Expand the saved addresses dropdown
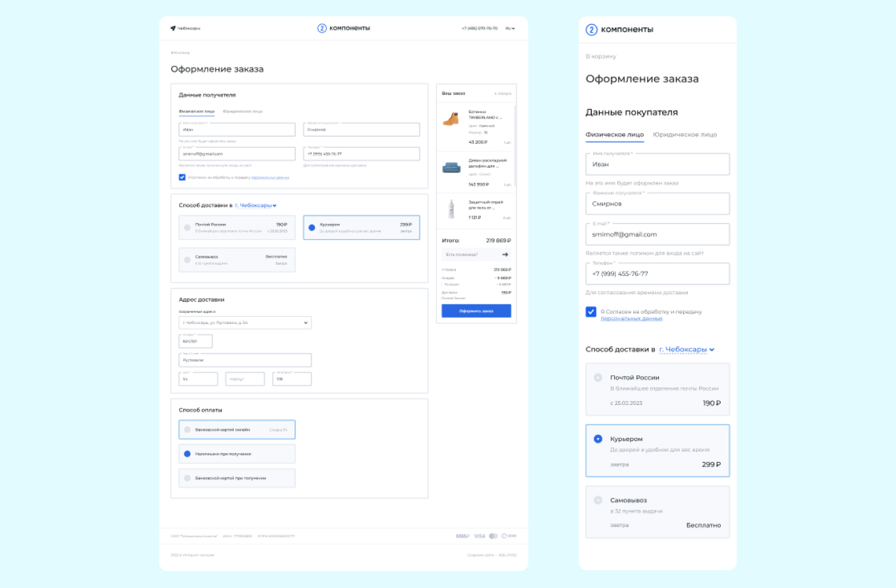Screen dimensions: 896x588 click(245, 323)
